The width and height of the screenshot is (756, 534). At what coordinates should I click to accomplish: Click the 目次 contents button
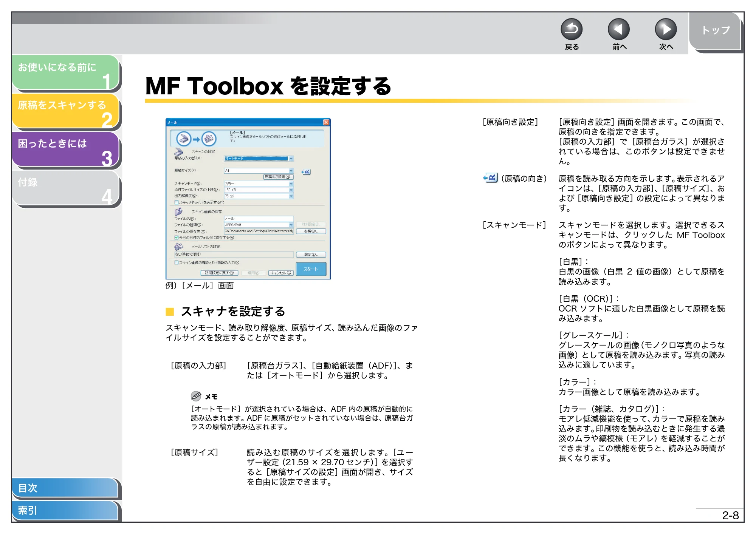(x=65, y=488)
